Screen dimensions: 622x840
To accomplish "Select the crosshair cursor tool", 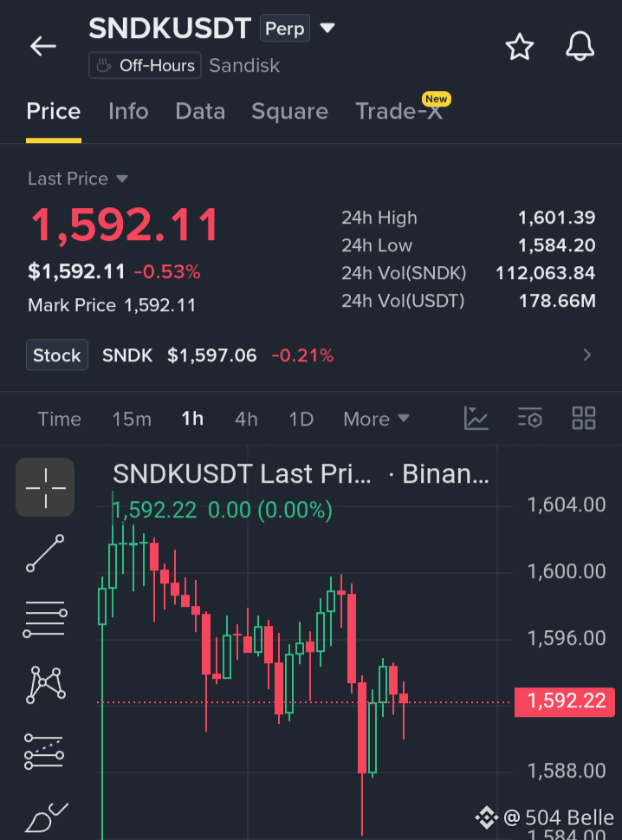I will 45,487.
